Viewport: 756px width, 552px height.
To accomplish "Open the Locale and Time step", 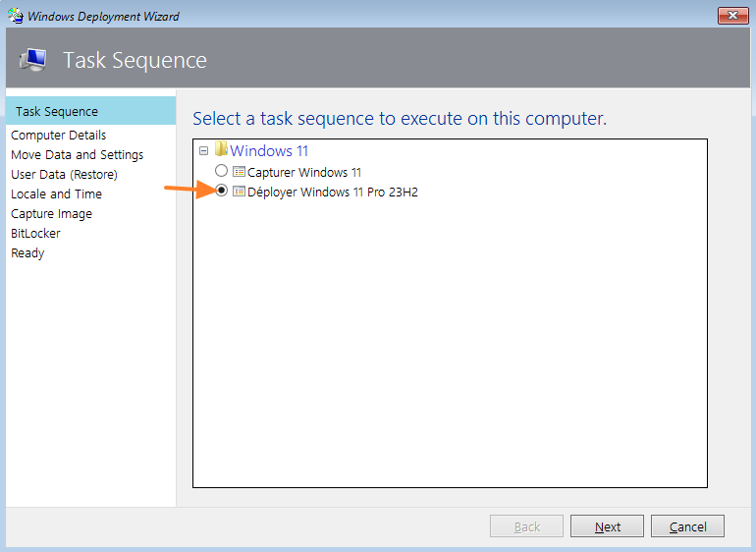I will [56, 193].
